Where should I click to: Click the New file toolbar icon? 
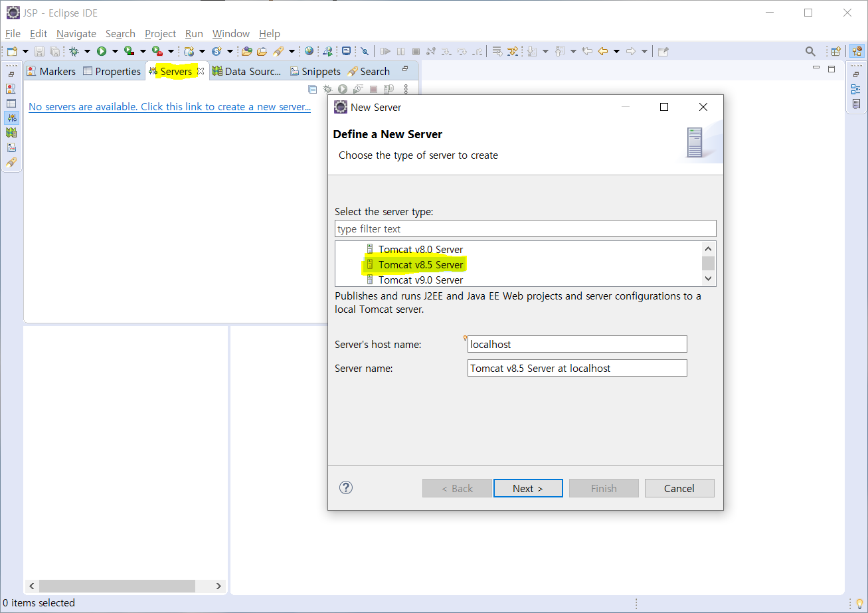(x=12, y=51)
